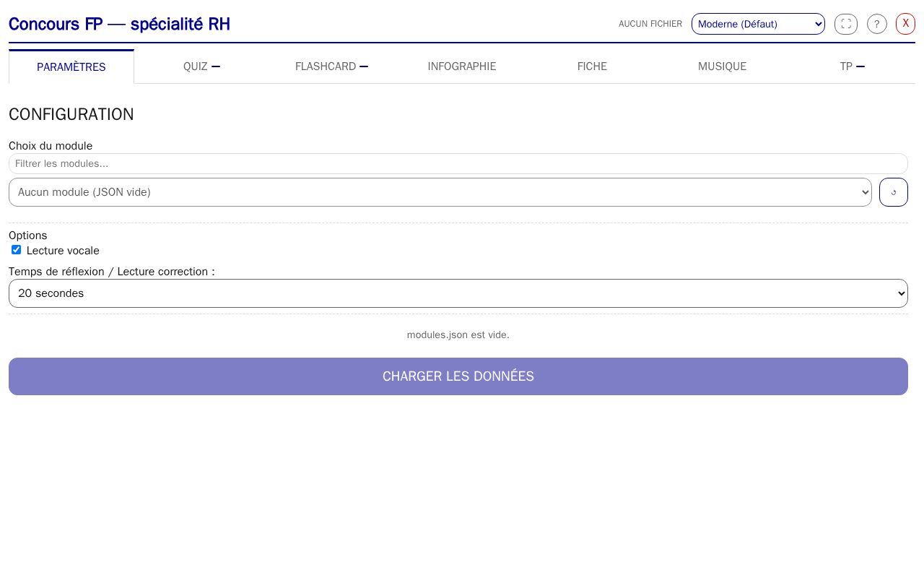Switch to the MUSIQUE tab

pos(722,66)
